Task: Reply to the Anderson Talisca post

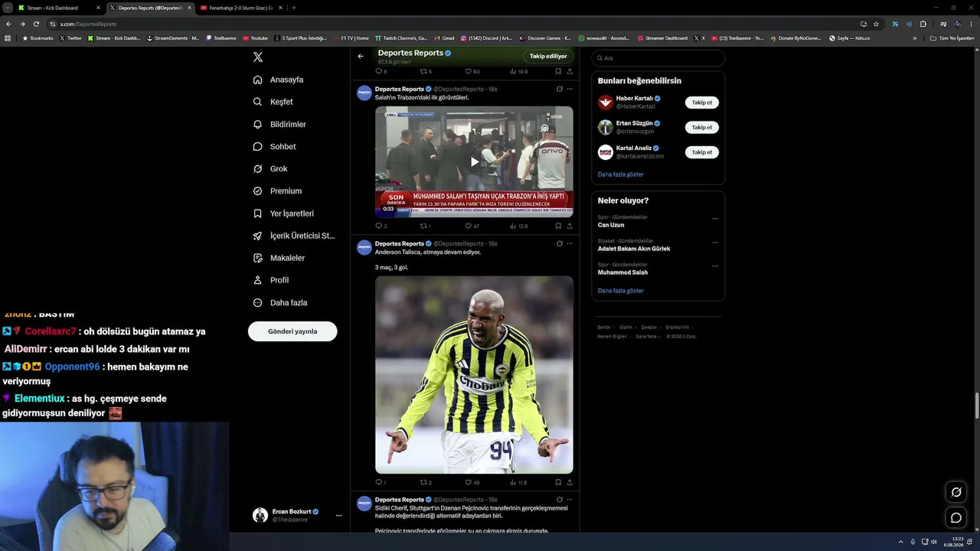Action: point(378,482)
